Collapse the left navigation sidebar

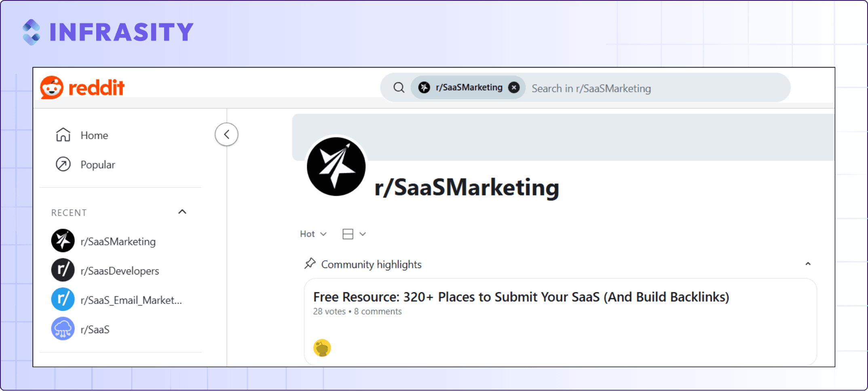[x=226, y=134]
